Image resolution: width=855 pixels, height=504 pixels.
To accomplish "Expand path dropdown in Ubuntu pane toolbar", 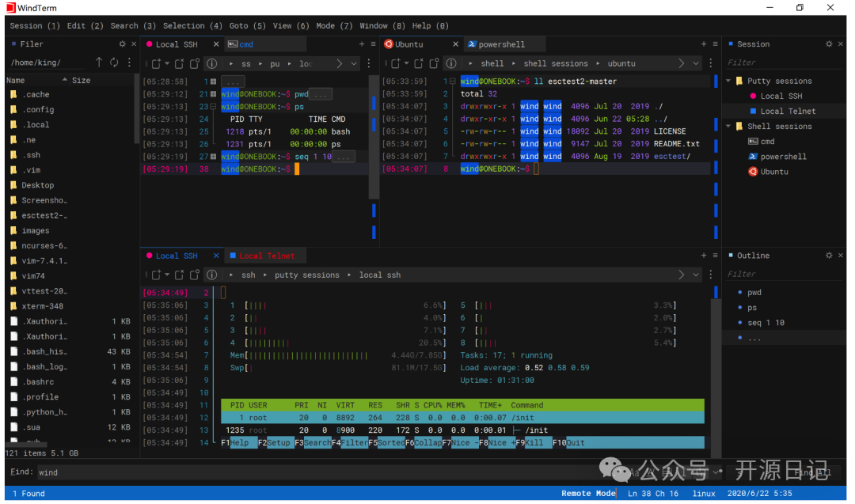I will tap(696, 63).
